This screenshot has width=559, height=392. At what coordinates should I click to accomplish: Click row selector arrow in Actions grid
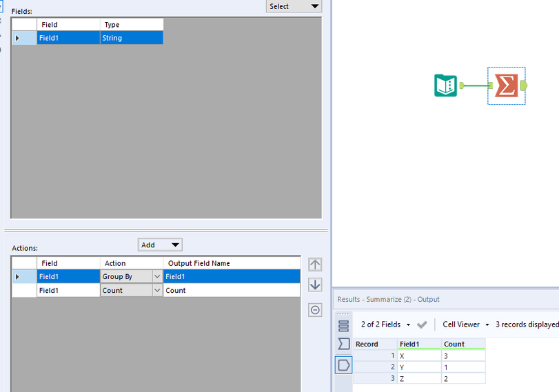(24, 276)
